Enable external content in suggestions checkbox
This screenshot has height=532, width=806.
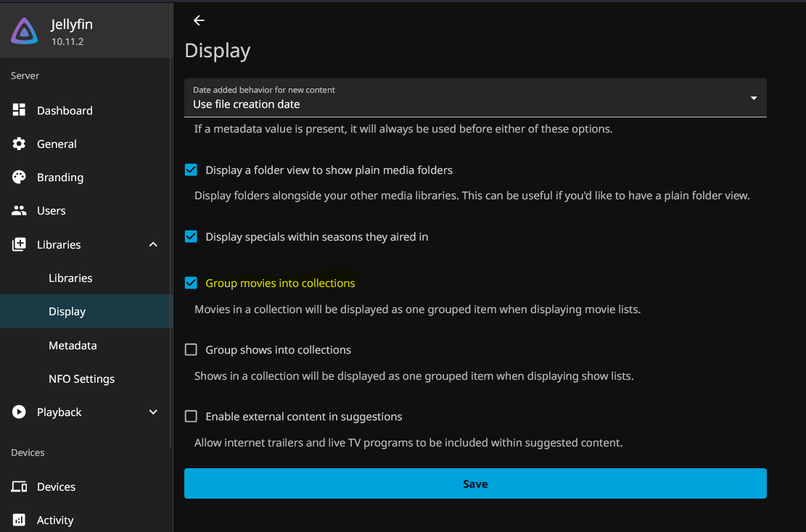tap(191, 417)
